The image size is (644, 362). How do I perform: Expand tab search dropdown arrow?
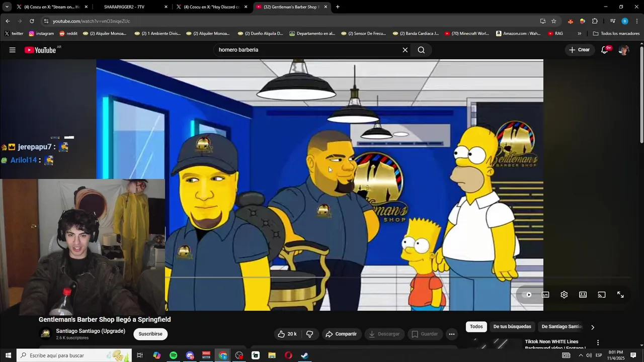7,7
